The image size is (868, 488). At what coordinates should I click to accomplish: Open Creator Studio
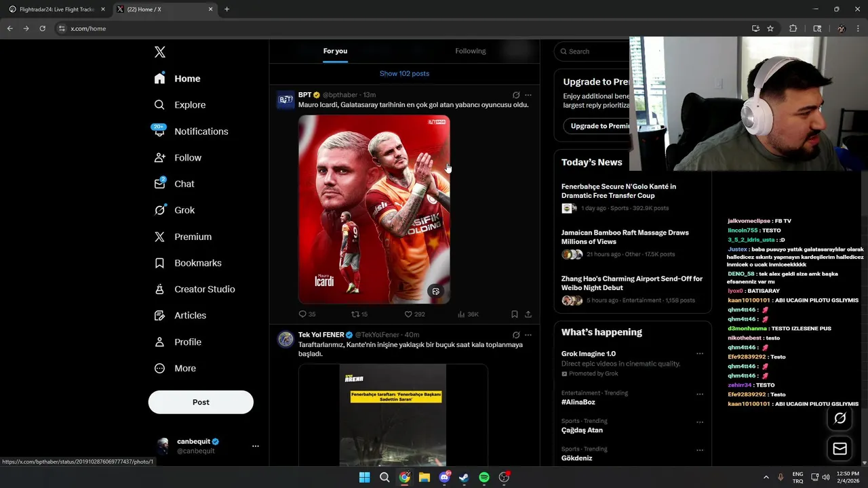pos(195,289)
